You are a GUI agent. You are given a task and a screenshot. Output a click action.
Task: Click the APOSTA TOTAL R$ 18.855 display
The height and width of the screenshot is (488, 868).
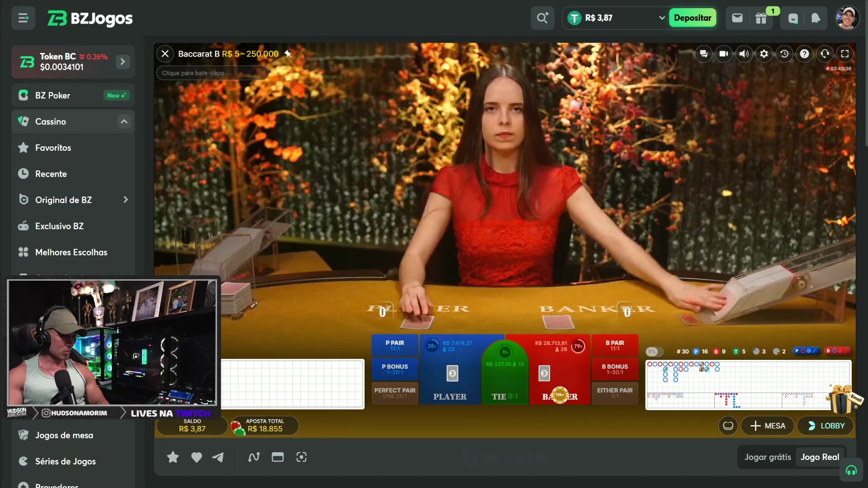(x=264, y=426)
